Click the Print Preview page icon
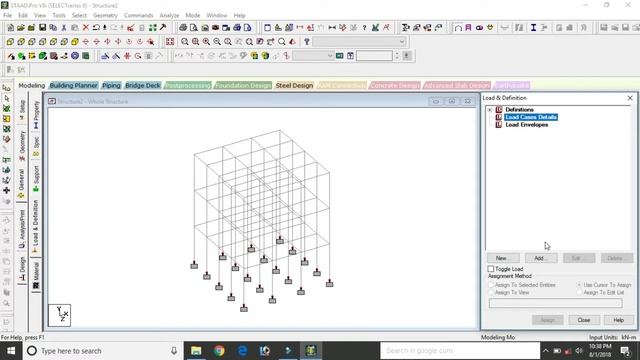 (x=193, y=28)
